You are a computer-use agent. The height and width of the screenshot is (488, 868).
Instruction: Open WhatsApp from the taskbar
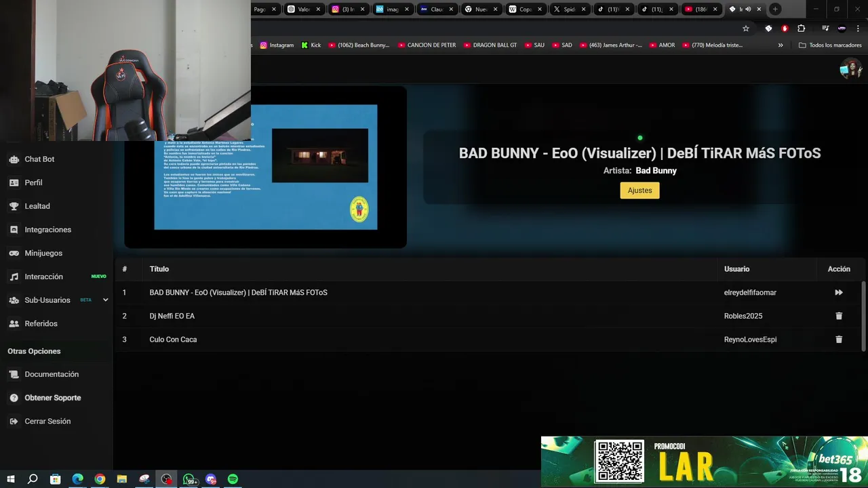[190, 479]
